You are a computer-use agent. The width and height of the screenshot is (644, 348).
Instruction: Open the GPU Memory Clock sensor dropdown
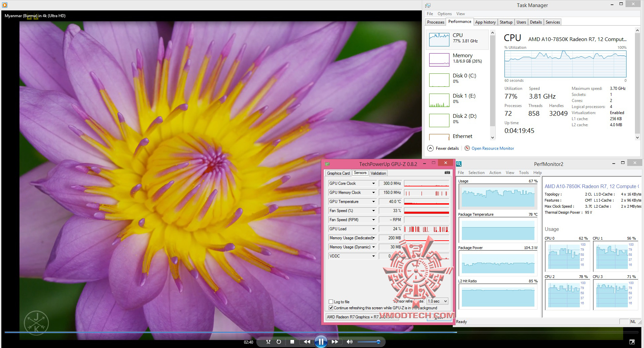[x=373, y=193]
